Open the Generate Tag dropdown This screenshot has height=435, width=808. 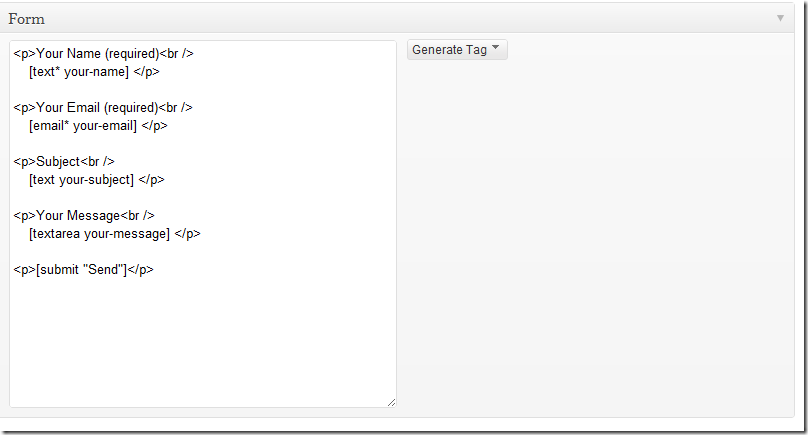point(457,49)
